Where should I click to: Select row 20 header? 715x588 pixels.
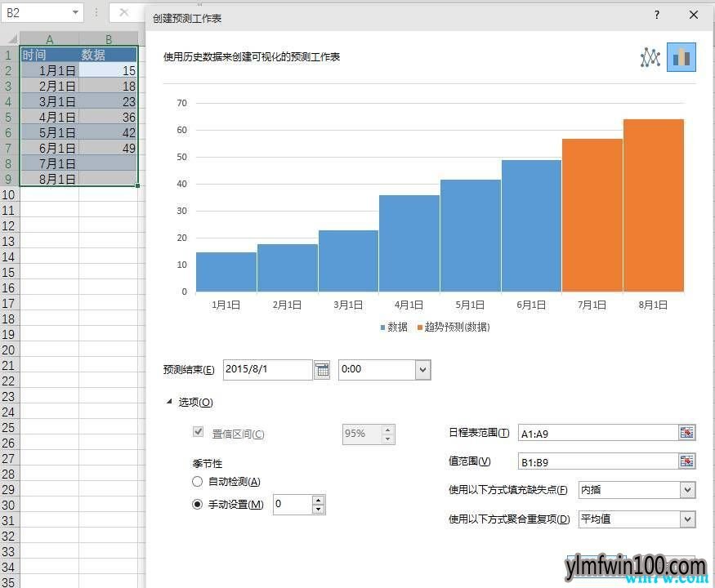coord(9,350)
